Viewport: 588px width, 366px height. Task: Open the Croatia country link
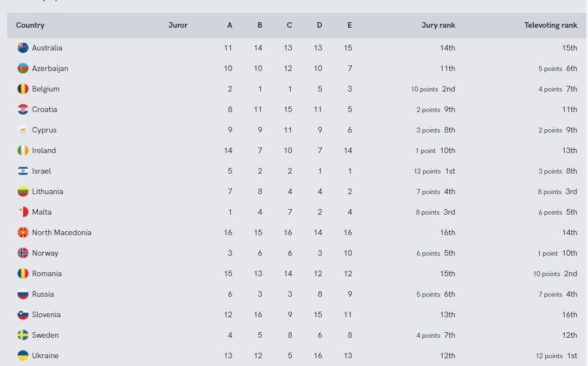pyautogui.click(x=44, y=109)
